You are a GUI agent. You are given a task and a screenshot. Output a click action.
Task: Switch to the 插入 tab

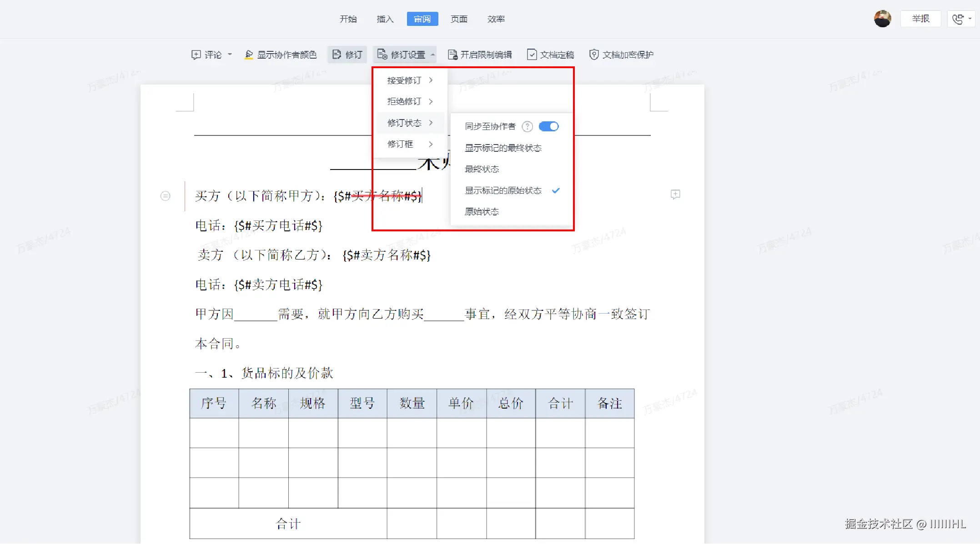coord(385,19)
